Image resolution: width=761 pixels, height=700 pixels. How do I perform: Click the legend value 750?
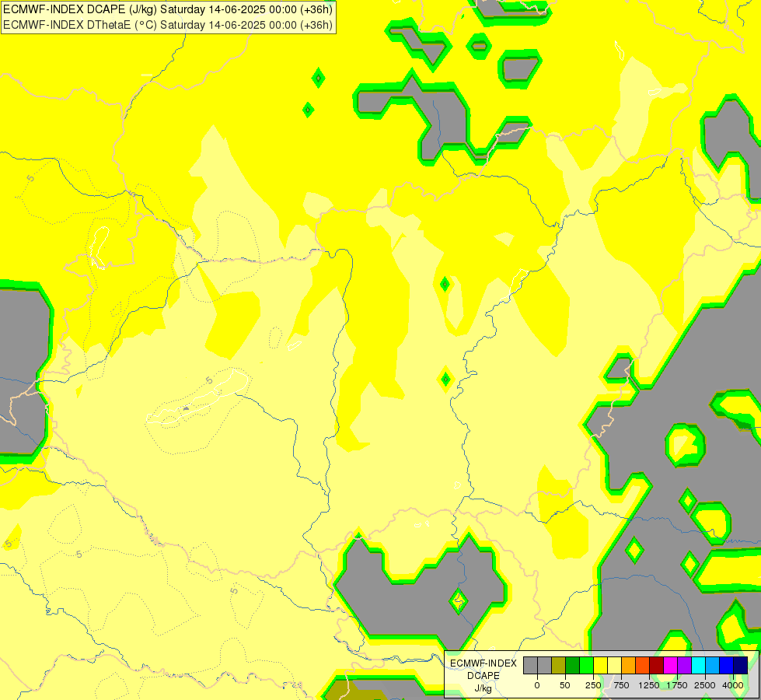[621, 685]
